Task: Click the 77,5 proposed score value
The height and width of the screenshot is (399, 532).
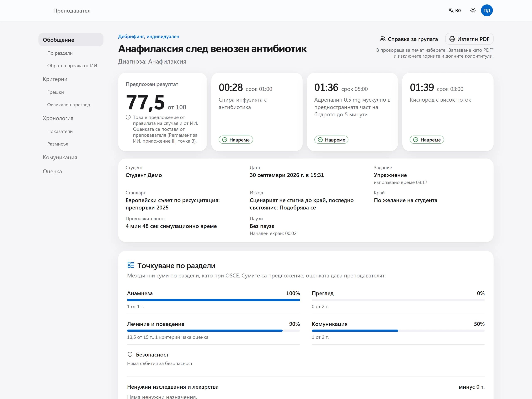Action: 145,102
